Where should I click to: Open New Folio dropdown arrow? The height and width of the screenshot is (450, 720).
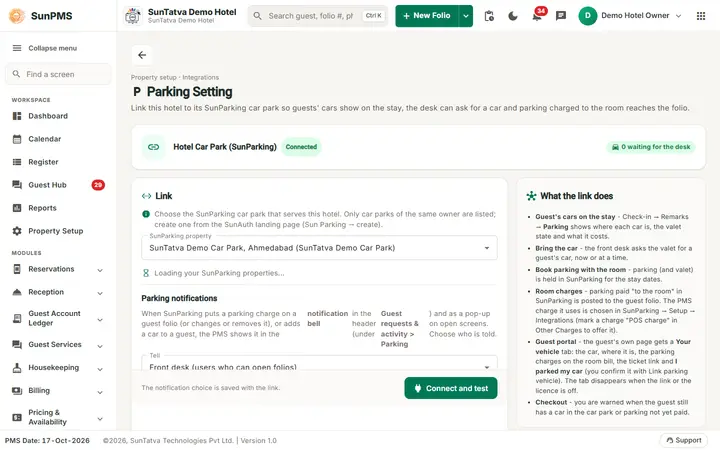[466, 16]
